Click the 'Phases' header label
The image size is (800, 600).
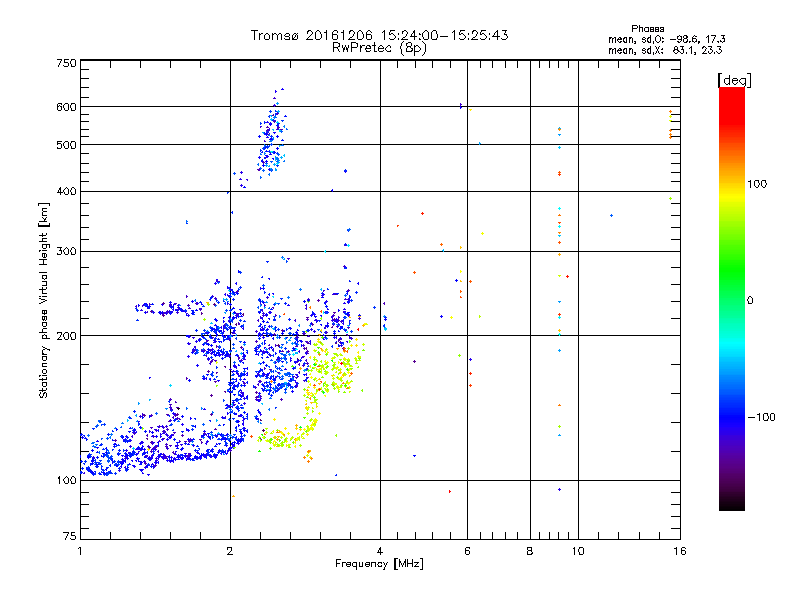tap(647, 29)
